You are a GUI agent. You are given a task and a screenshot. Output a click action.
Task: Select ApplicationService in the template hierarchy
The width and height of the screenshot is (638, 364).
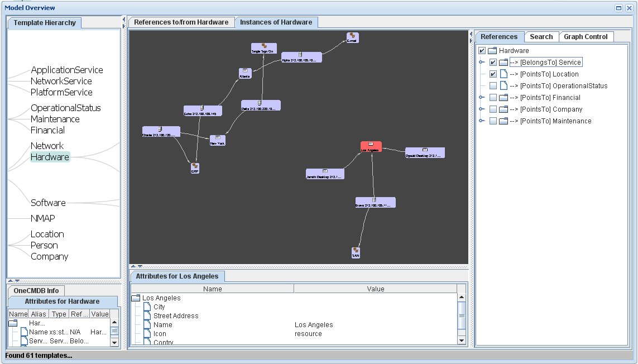67,70
